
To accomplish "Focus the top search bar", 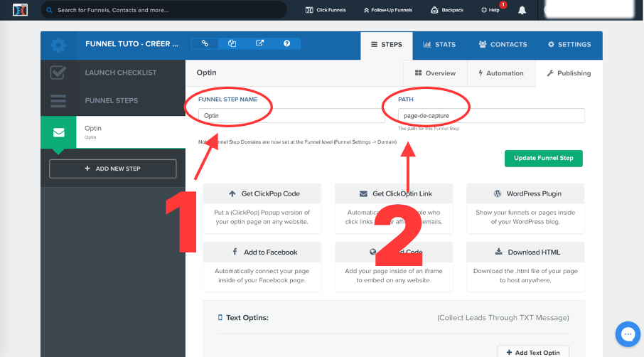I will click(163, 10).
